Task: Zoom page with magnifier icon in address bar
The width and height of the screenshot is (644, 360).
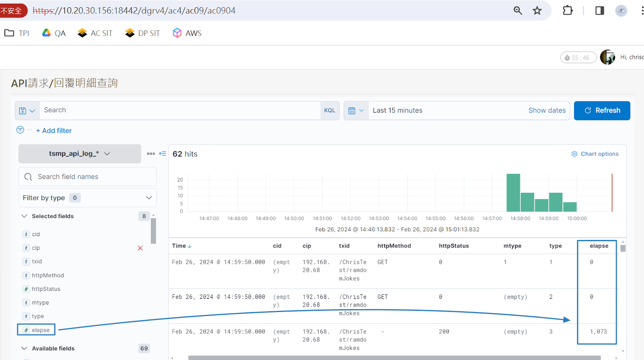Action: pos(518,10)
